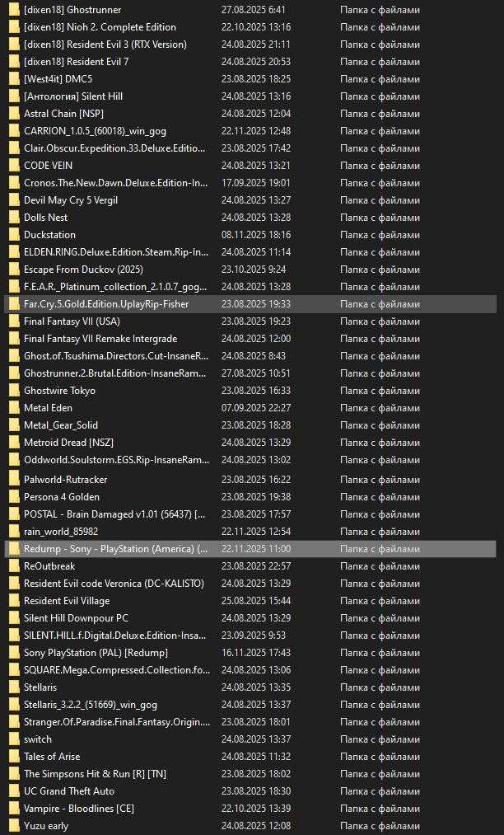Select Ghost.of.Tsushima.Directors.Cut folder
Image resolution: width=504 pixels, height=835 pixels.
(x=116, y=356)
